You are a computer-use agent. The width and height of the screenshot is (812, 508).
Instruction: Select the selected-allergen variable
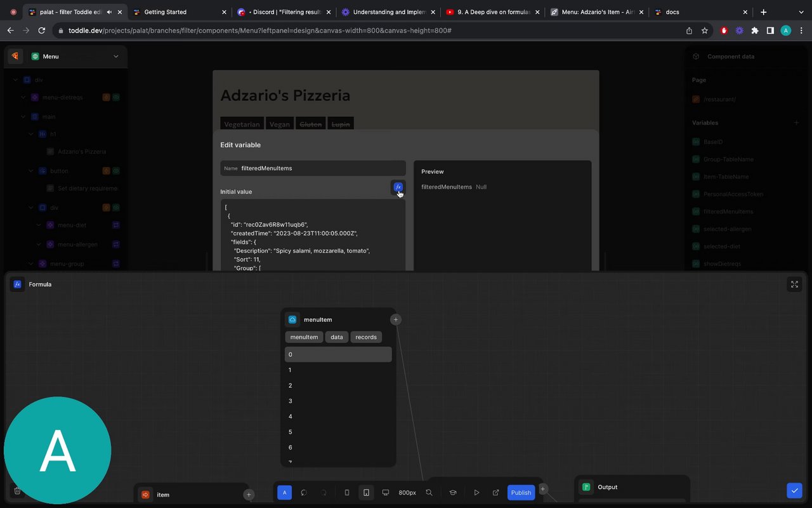(727, 229)
